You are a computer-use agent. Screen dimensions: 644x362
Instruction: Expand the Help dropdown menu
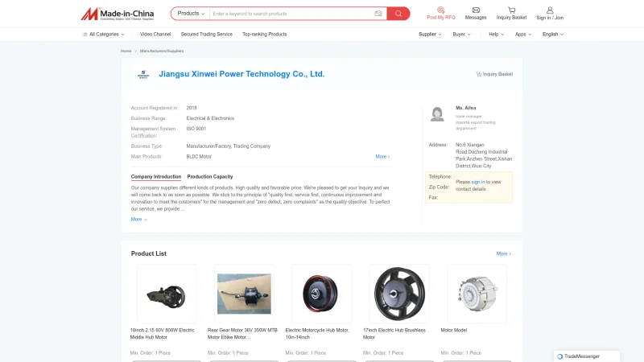(x=496, y=35)
